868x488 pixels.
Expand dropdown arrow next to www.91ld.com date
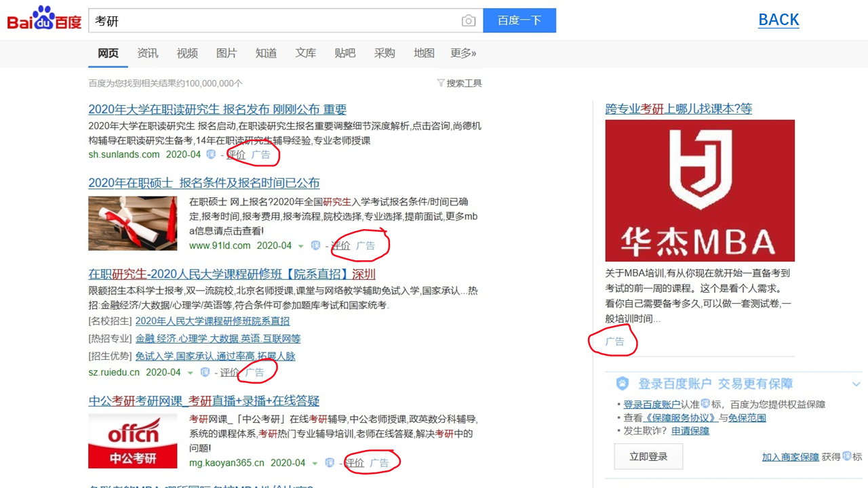pos(301,246)
